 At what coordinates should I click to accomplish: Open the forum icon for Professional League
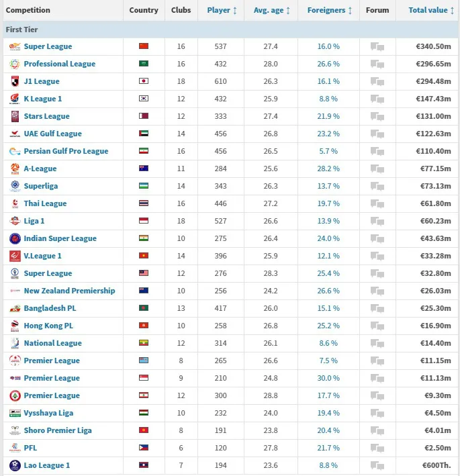377,64
